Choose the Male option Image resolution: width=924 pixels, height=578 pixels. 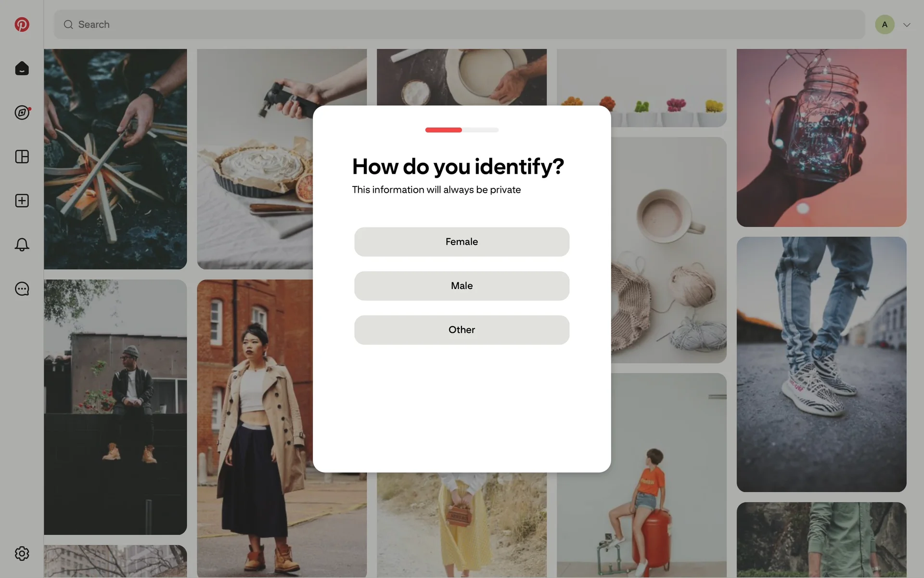[462, 286]
